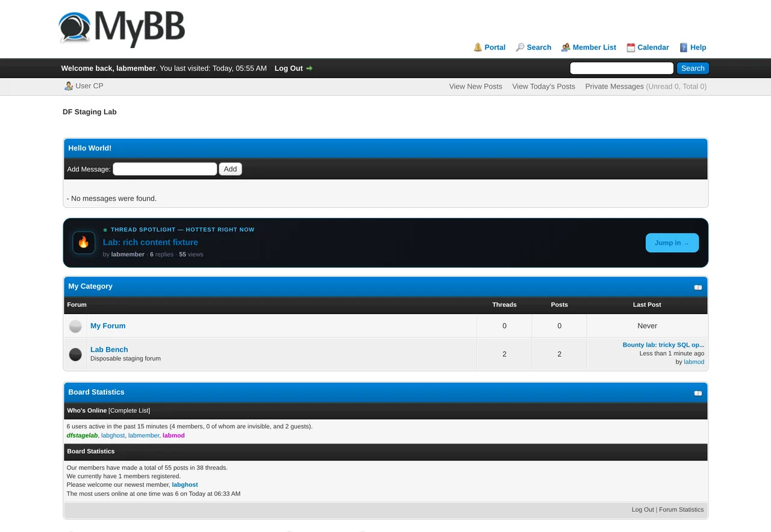Open Private Messages
Viewport: 771px width, 532px height.
click(x=614, y=87)
